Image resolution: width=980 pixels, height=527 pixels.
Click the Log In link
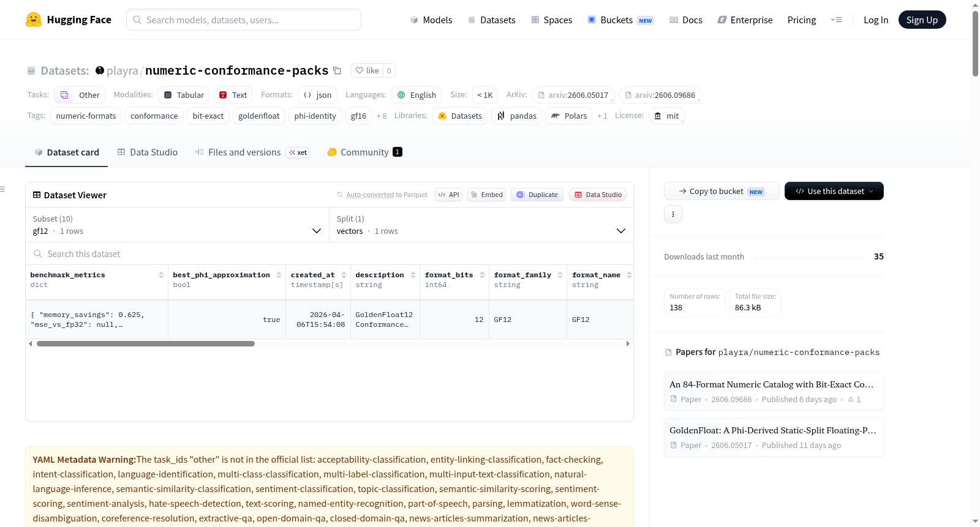point(876,20)
